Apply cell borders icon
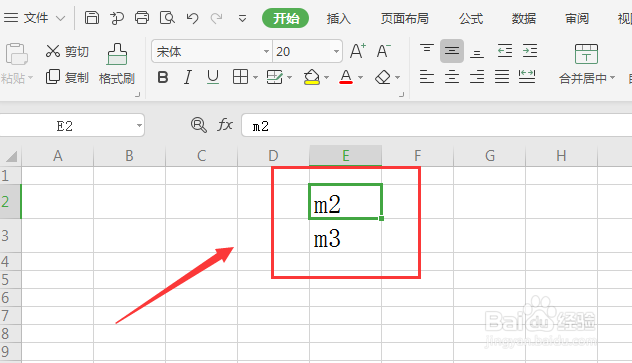This screenshot has height=363, width=632. coord(240,77)
